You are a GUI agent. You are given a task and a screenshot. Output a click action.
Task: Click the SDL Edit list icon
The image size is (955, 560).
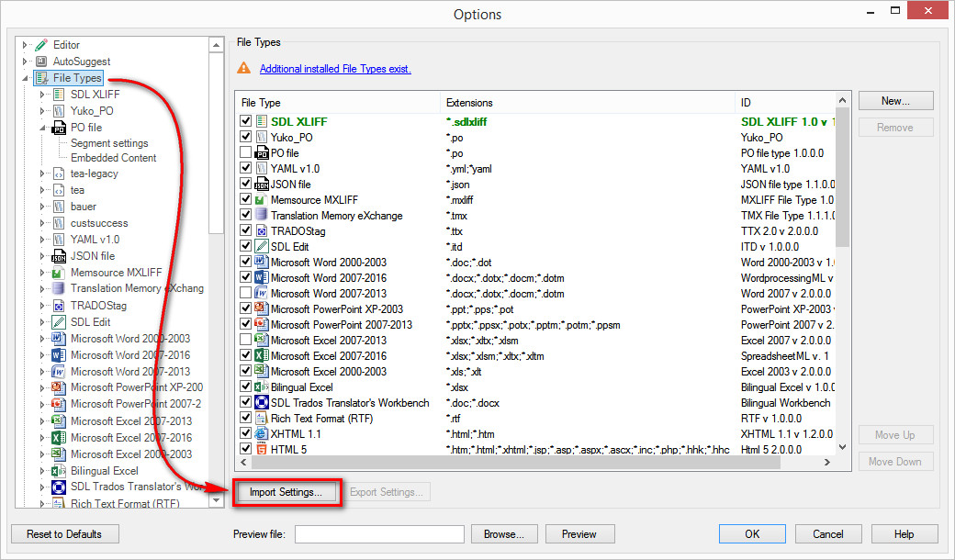tap(262, 247)
